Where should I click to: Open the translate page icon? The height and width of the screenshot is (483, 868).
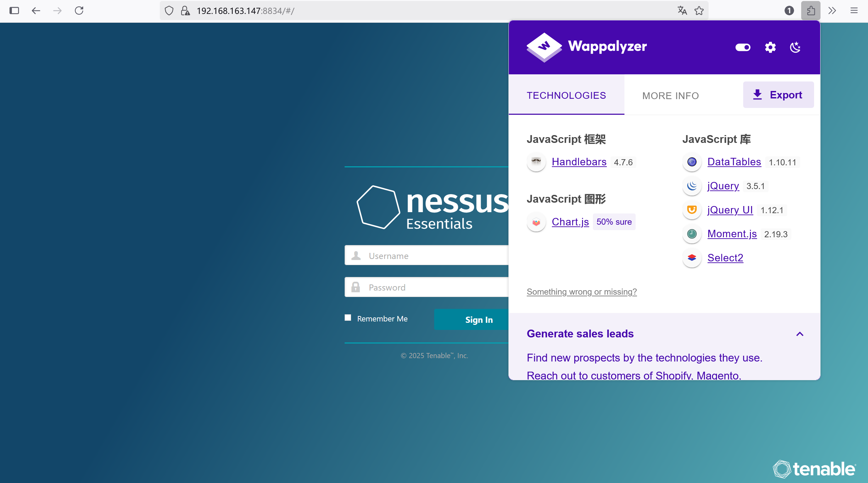coord(682,11)
